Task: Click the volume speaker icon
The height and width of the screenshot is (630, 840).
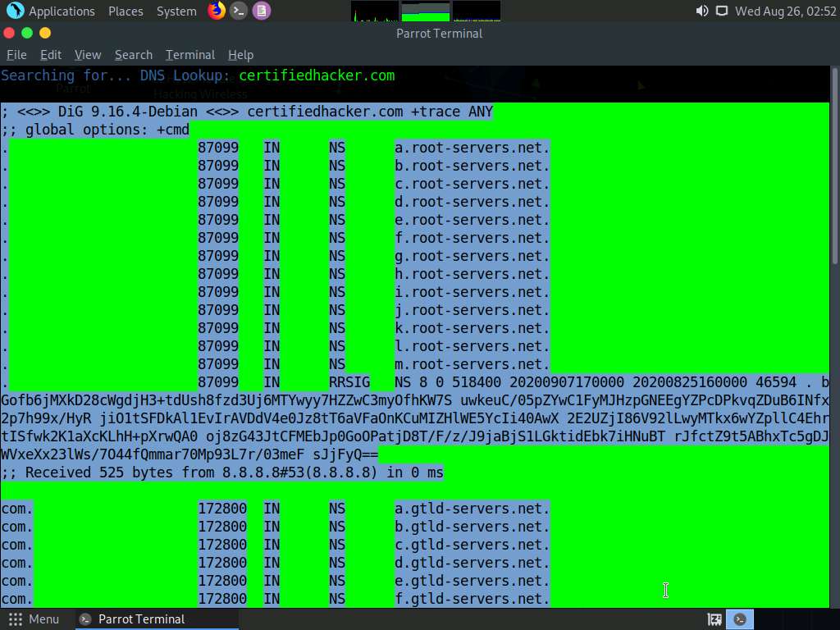Action: pyautogui.click(x=702, y=11)
